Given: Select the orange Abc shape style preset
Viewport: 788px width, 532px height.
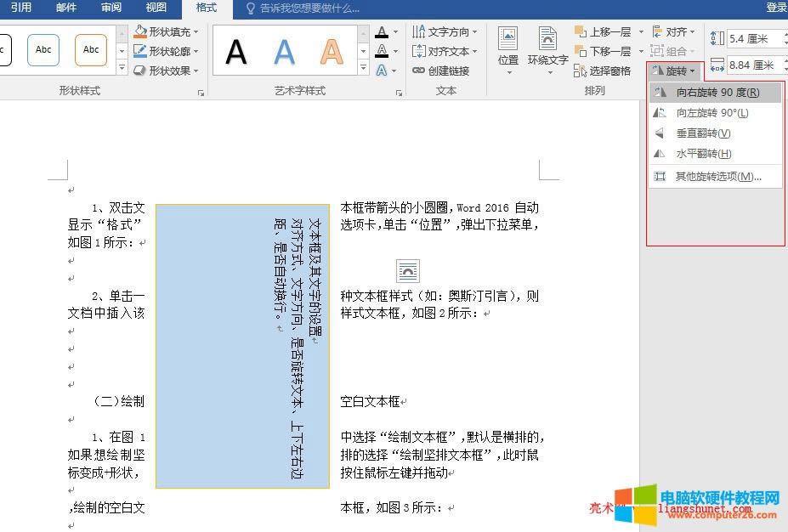Looking at the screenshot, I should (x=91, y=49).
